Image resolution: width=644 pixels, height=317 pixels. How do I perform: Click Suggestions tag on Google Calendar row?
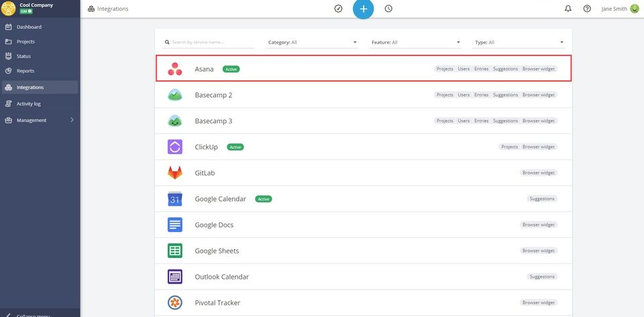click(x=542, y=198)
